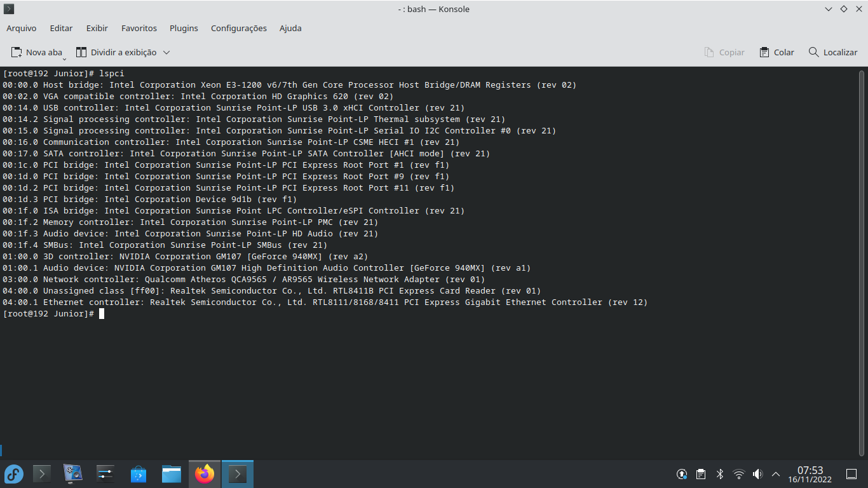Open the clock showing 07:53
Viewport: 868px width, 488px height.
810,470
